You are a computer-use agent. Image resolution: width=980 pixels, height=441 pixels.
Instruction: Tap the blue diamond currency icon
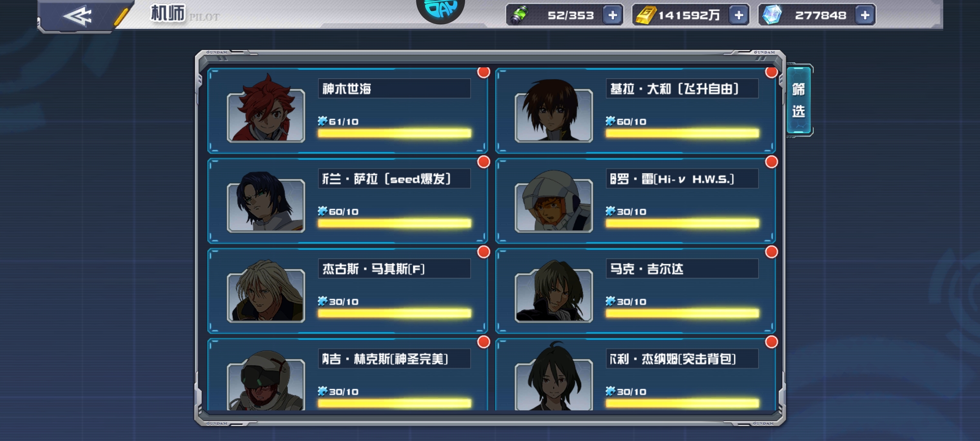[x=772, y=16]
